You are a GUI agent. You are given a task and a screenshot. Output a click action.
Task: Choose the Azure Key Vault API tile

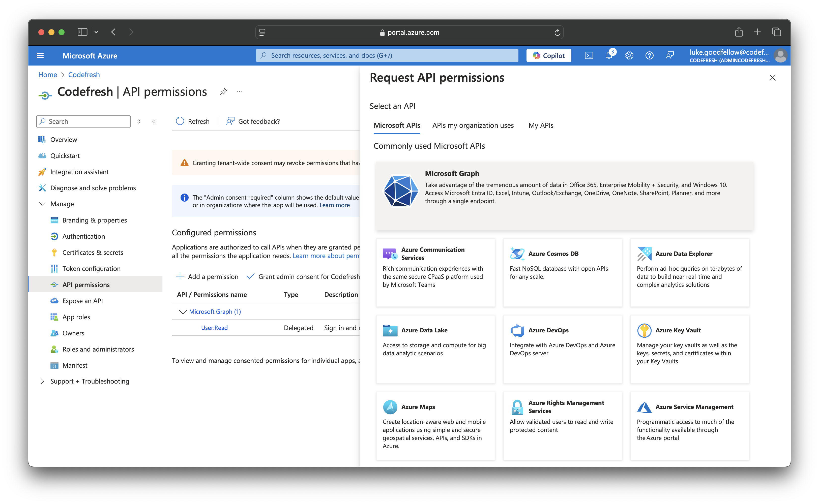tap(689, 349)
